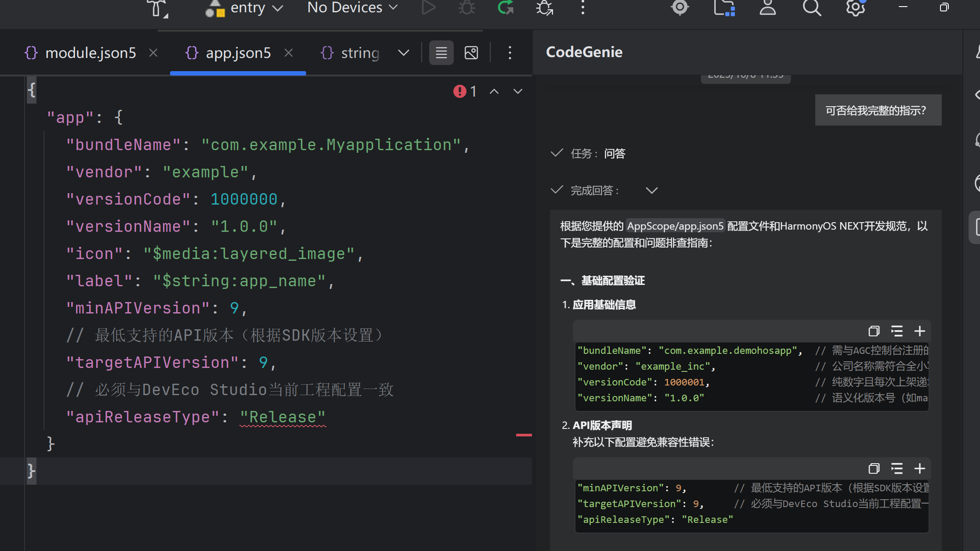The image size is (980, 551).
Task: Click the Run play button
Action: tap(428, 7)
